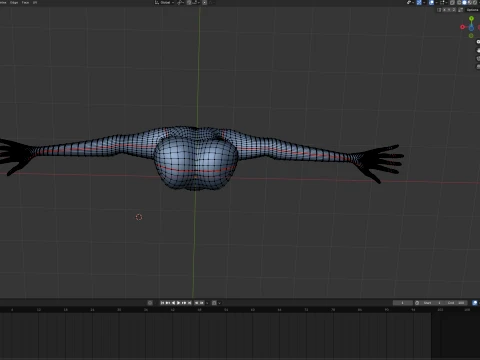The image size is (480, 360).
Task: Click the pan view hand button
Action: click(x=478, y=50)
